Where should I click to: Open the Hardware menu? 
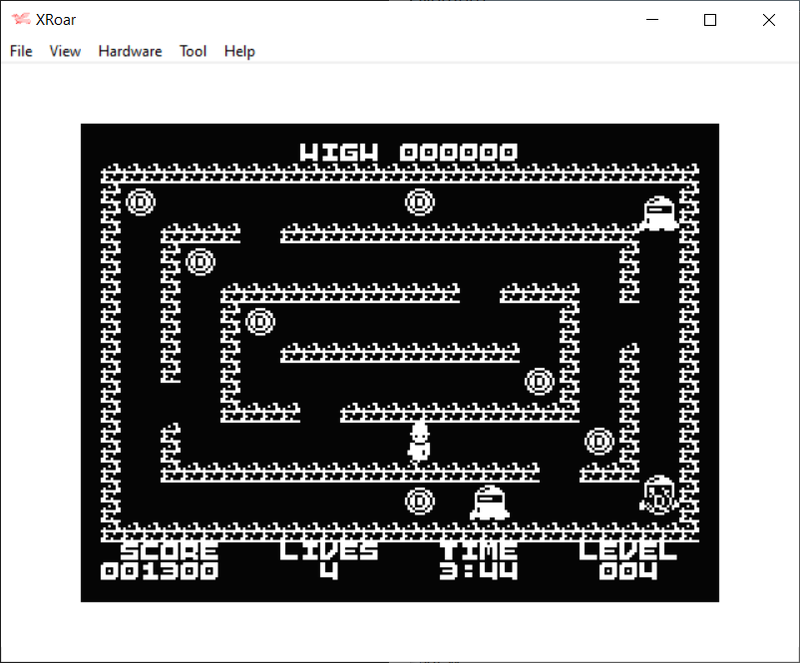[x=130, y=51]
